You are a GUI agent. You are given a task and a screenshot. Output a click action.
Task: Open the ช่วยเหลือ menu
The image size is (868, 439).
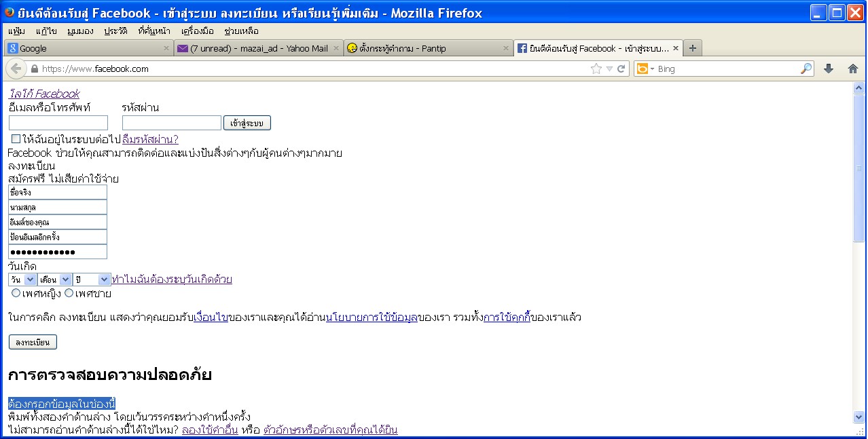click(x=241, y=31)
